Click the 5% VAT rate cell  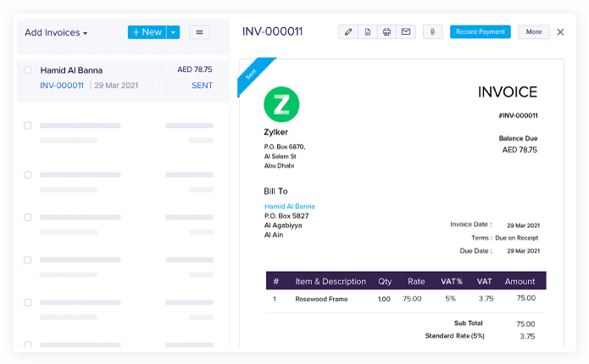(450, 299)
